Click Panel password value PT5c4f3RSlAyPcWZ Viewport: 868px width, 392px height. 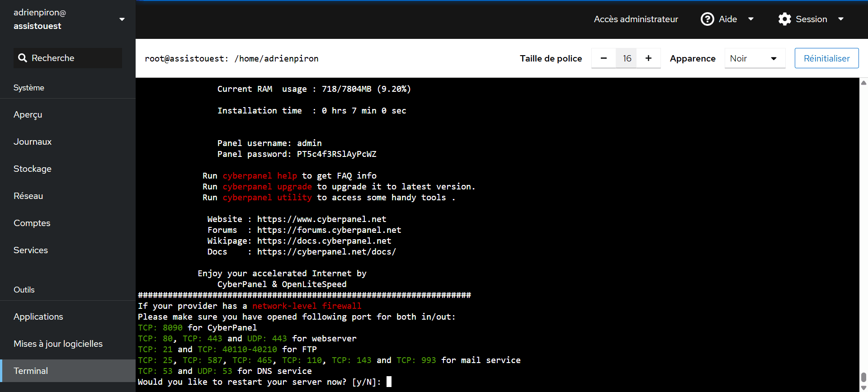(x=336, y=154)
